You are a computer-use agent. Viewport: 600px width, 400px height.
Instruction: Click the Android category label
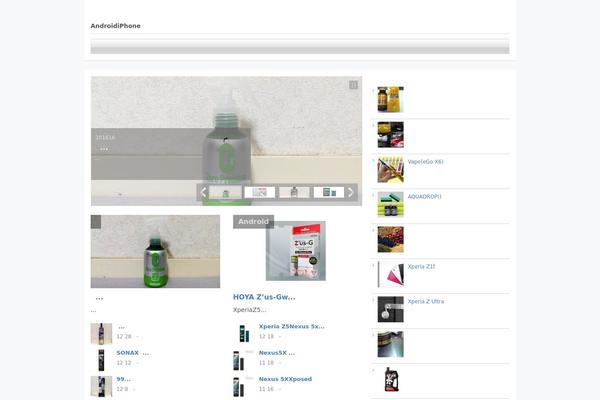click(x=253, y=222)
